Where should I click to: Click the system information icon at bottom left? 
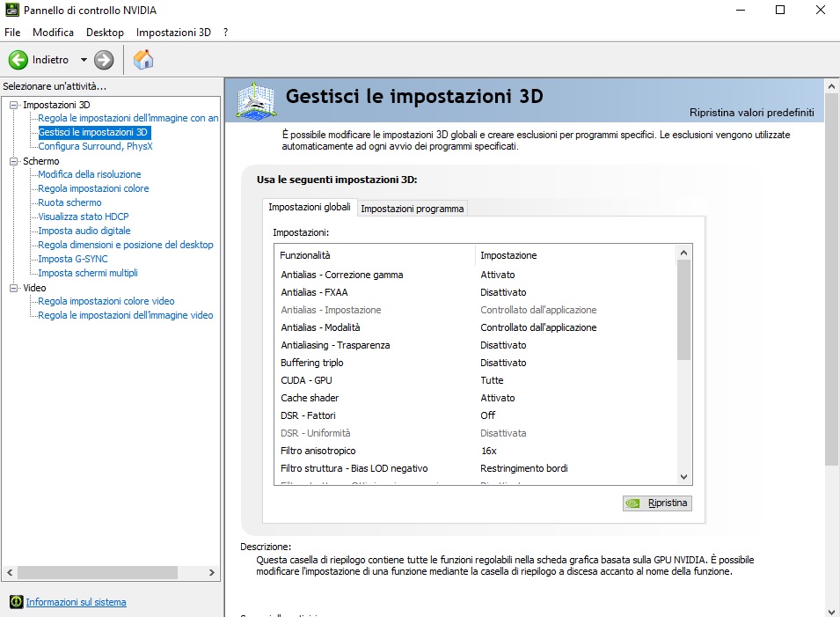[x=17, y=602]
